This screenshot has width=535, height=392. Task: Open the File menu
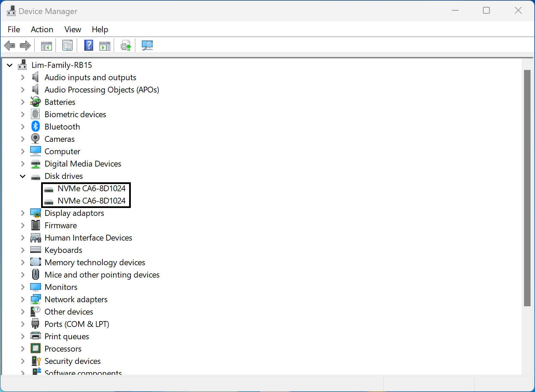coord(13,29)
